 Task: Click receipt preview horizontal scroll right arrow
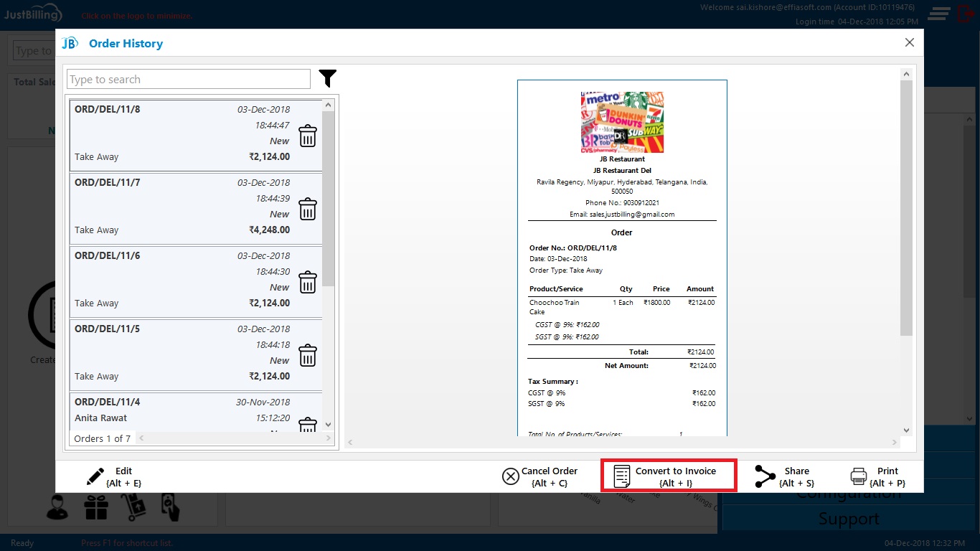click(x=895, y=443)
